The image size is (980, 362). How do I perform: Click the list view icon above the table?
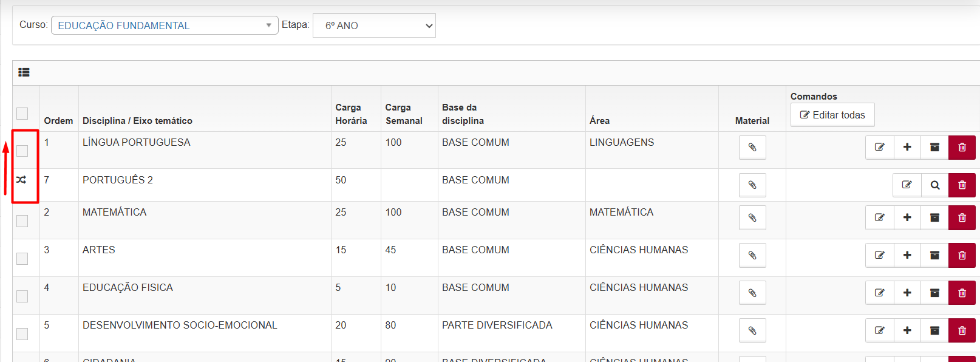click(24, 72)
